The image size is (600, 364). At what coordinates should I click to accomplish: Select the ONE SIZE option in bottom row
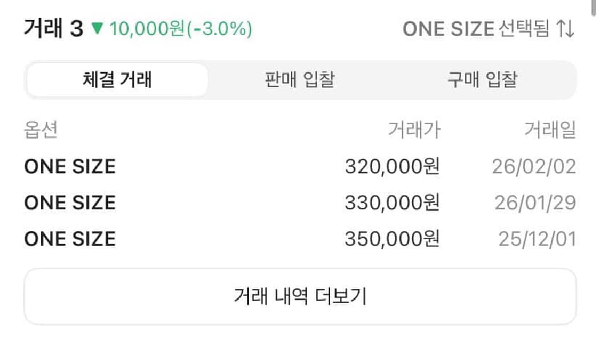(69, 239)
